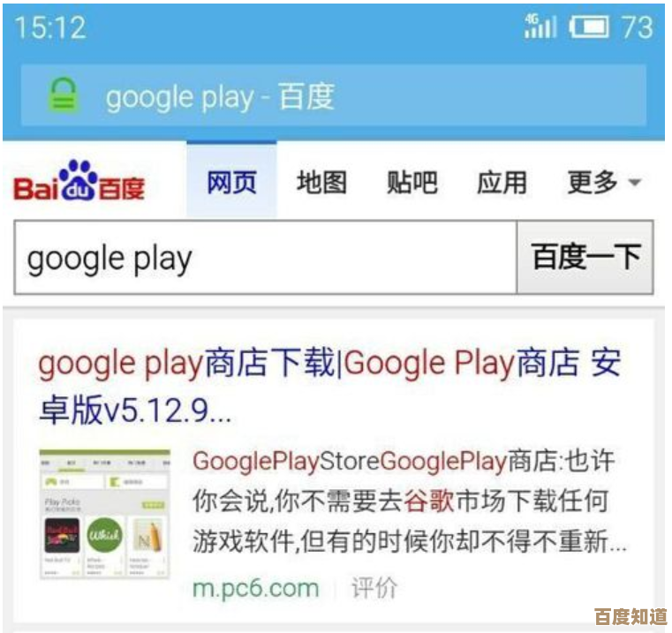The width and height of the screenshot is (672, 633).
Task: Tap the 15:12 clock in status bar
Action: point(50,28)
